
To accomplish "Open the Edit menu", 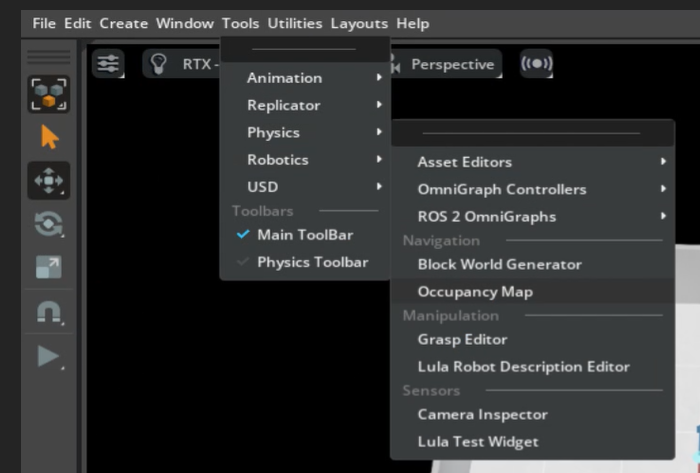I will pyautogui.click(x=78, y=23).
